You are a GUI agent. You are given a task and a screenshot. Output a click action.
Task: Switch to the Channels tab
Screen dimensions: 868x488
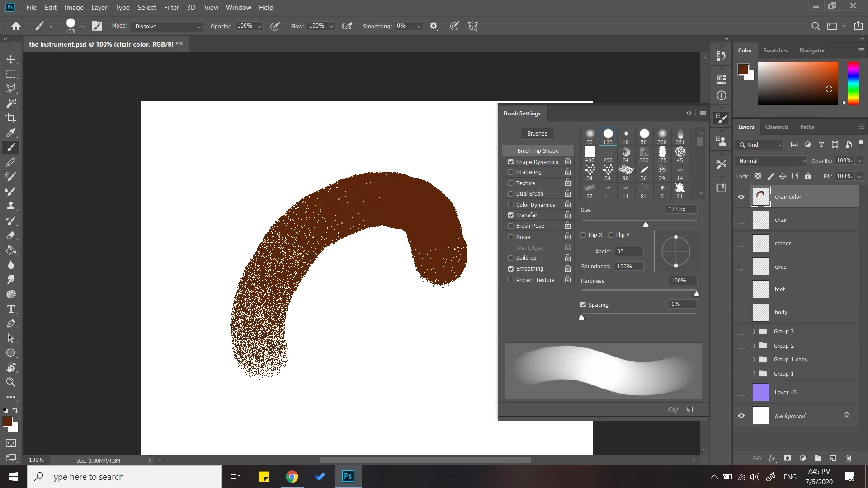point(776,127)
